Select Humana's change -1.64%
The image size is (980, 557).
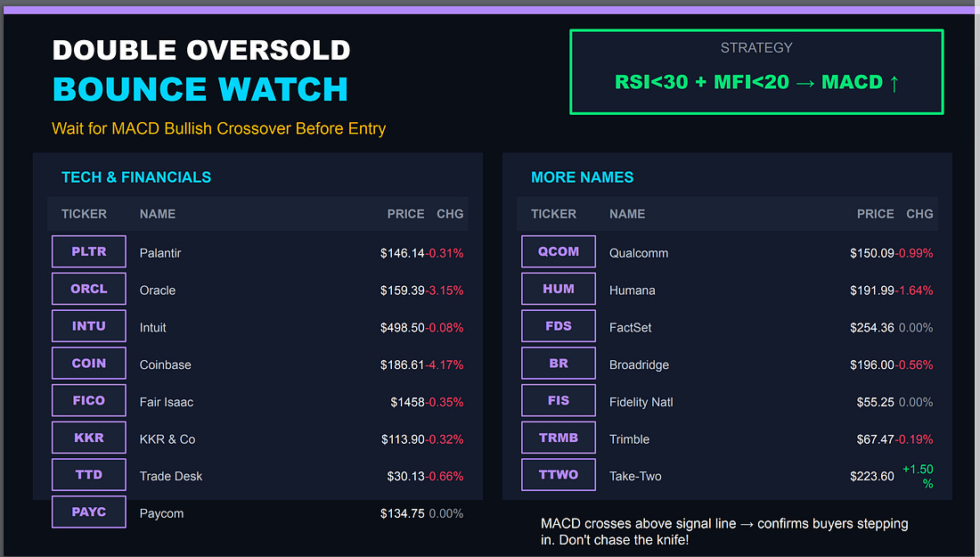click(914, 290)
